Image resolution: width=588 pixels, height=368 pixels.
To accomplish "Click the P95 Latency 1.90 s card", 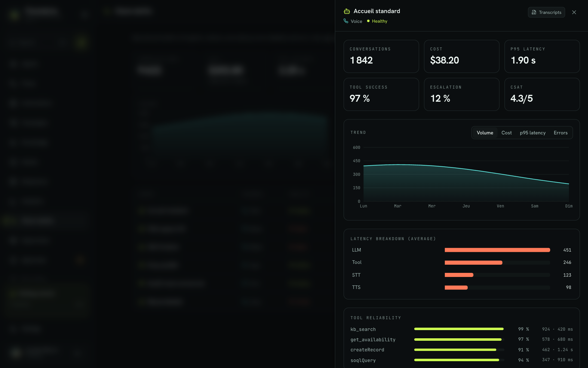I will point(542,56).
